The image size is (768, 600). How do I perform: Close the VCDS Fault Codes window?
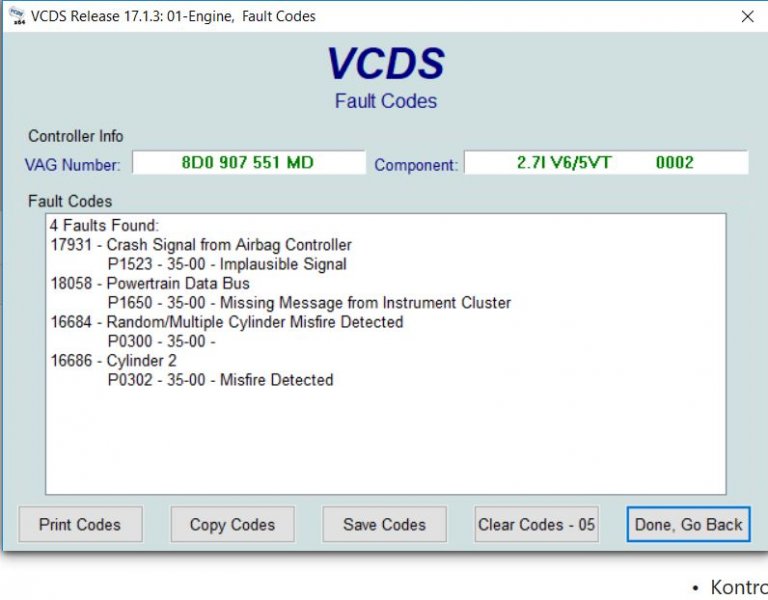click(x=747, y=16)
